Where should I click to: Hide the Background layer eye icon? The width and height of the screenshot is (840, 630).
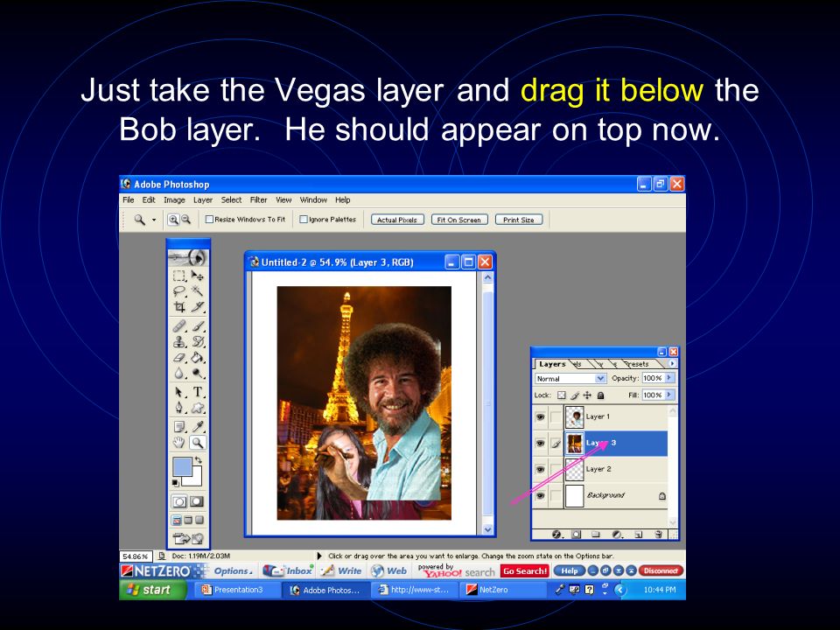pos(541,495)
